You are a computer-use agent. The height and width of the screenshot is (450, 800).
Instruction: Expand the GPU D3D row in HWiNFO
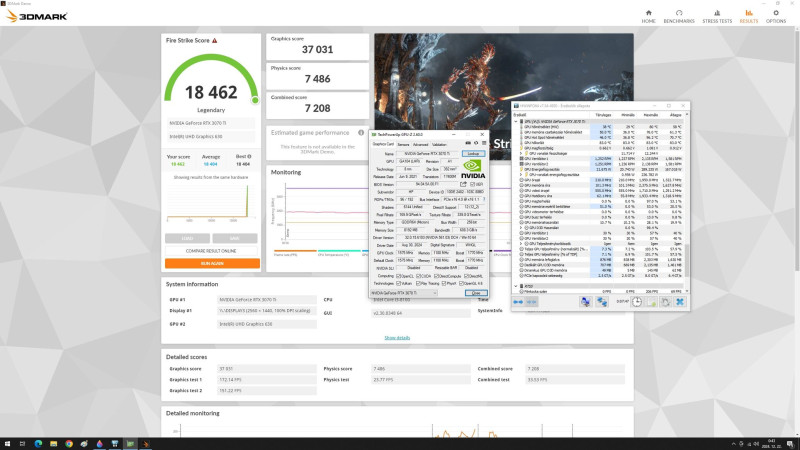click(521, 228)
